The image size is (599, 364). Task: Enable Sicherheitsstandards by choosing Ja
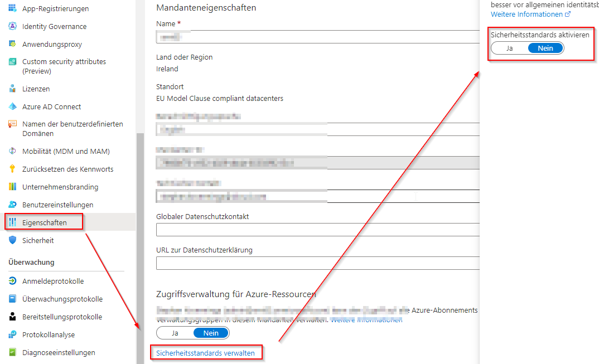point(509,48)
